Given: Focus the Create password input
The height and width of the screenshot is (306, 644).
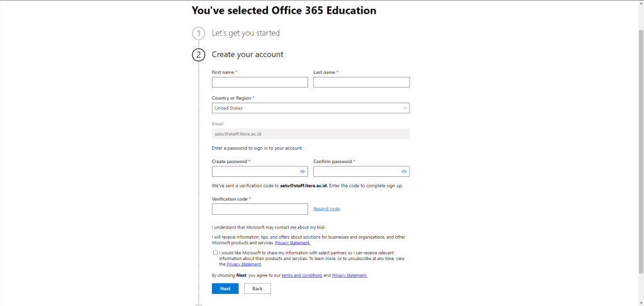Looking at the screenshot, I should [x=255, y=171].
